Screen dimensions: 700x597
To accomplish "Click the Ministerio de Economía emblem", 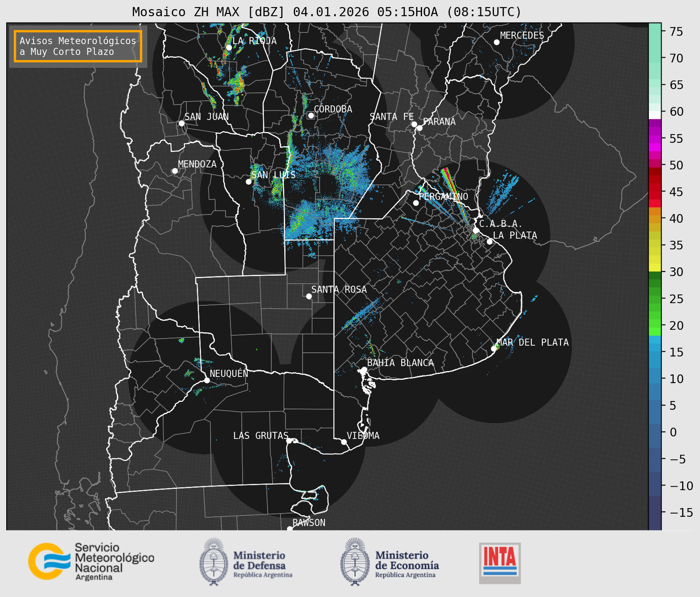I will click(x=355, y=562).
